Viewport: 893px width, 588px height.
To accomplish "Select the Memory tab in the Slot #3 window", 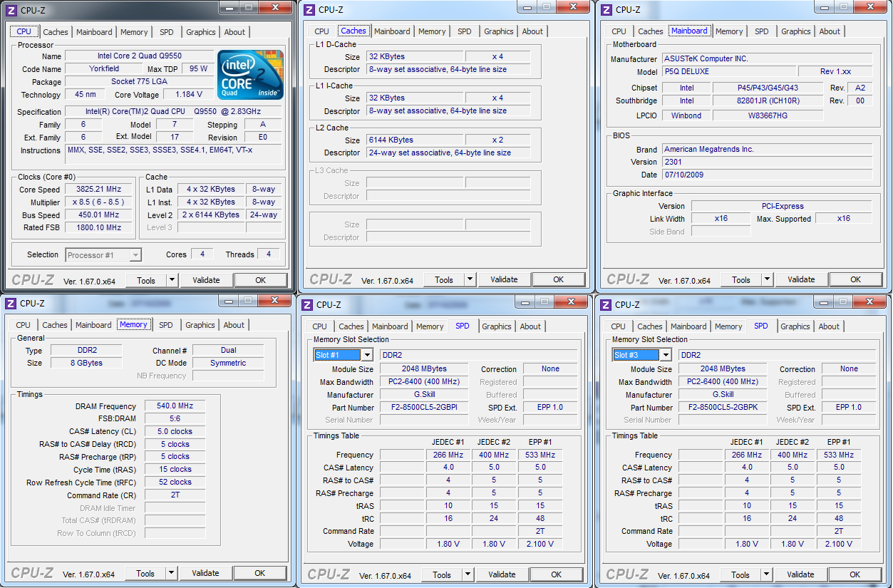I will tap(728, 326).
